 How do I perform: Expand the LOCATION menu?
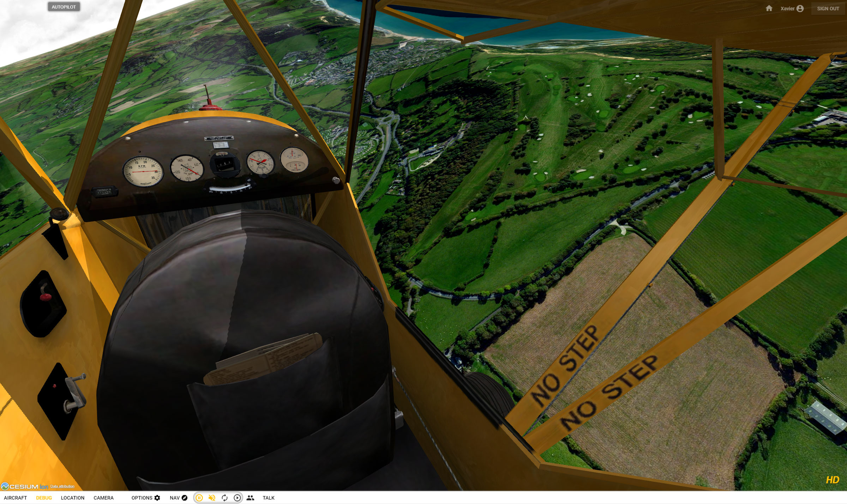pyautogui.click(x=72, y=498)
